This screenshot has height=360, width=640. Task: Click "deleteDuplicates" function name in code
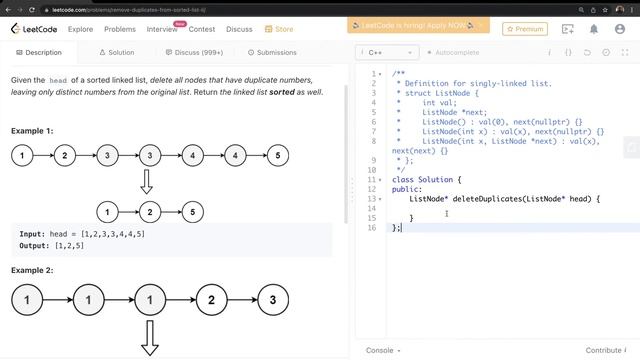[487, 199]
